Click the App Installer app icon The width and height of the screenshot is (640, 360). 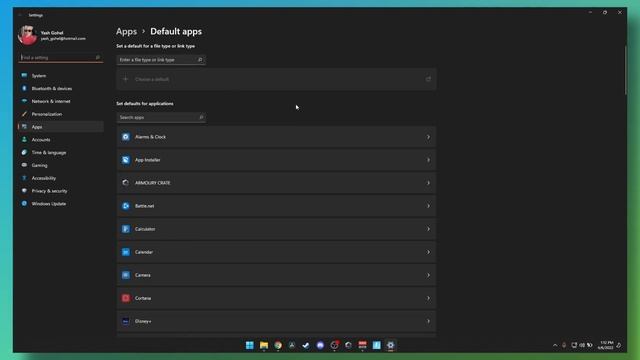pos(126,160)
